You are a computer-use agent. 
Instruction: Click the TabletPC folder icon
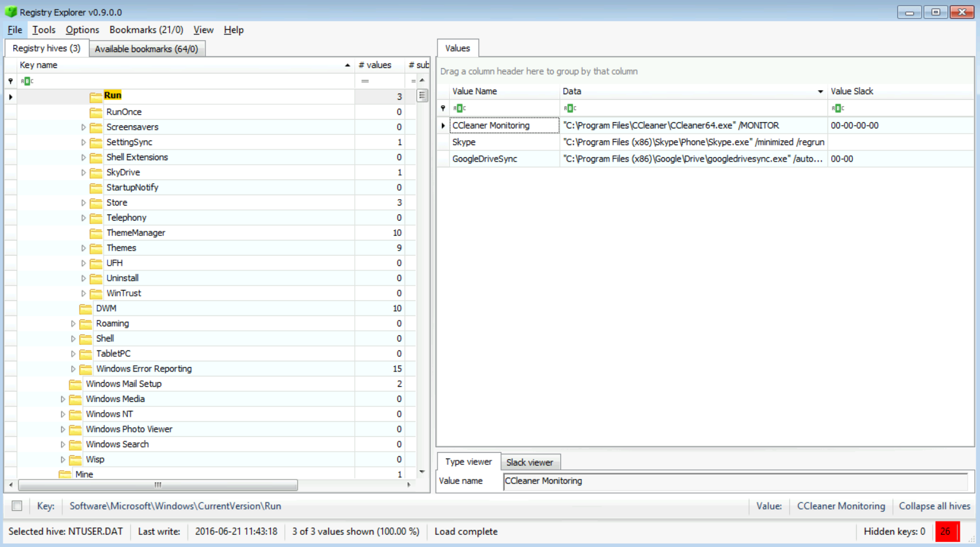click(86, 354)
